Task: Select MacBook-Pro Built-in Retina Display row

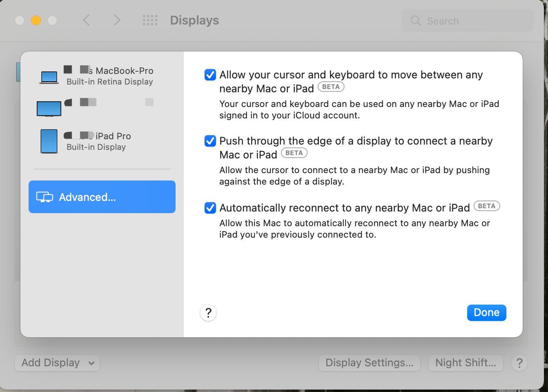Action: [x=102, y=76]
